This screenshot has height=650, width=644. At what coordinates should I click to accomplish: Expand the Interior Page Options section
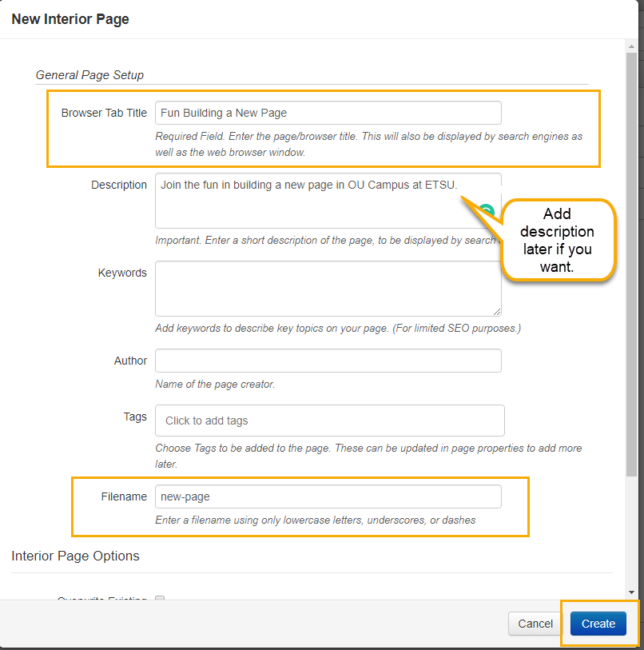click(75, 556)
